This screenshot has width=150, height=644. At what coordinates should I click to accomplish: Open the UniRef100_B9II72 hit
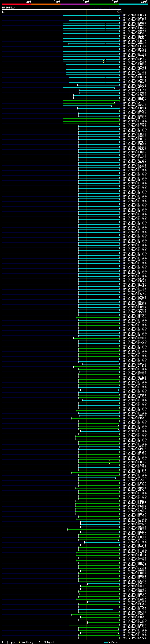coord(135,20)
